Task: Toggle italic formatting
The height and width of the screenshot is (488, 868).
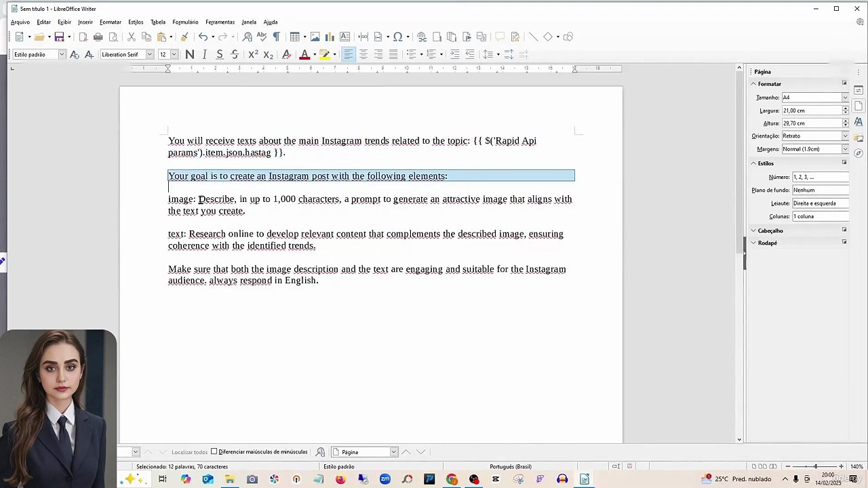Action: click(205, 54)
